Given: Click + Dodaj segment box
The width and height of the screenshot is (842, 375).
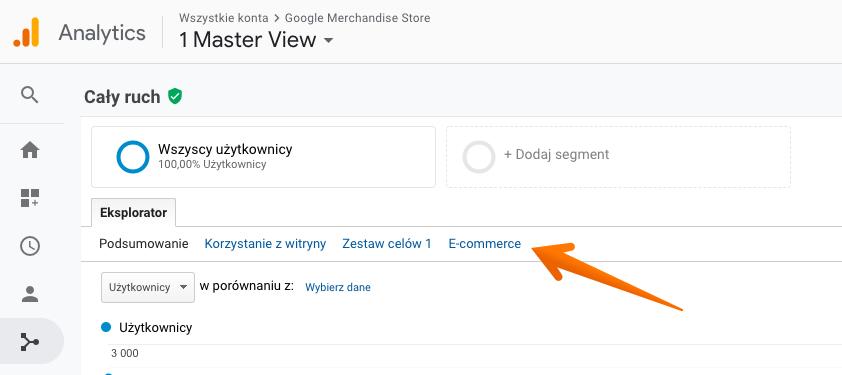Looking at the screenshot, I should tap(618, 157).
